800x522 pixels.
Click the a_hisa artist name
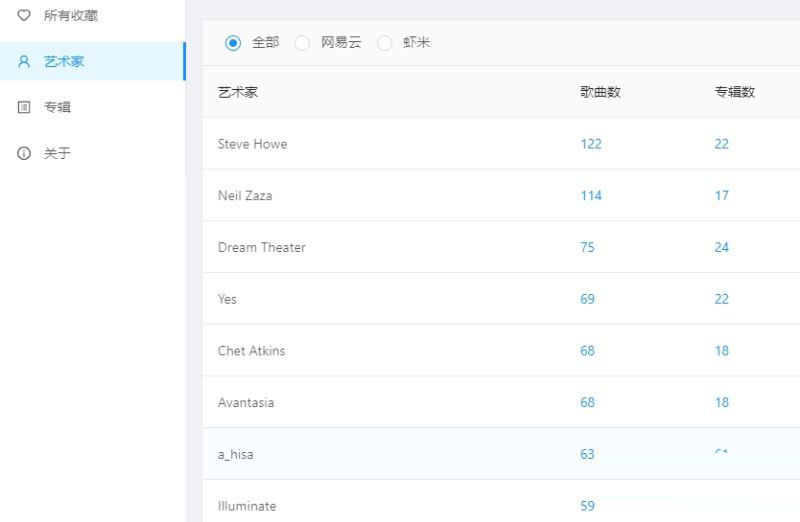point(235,455)
